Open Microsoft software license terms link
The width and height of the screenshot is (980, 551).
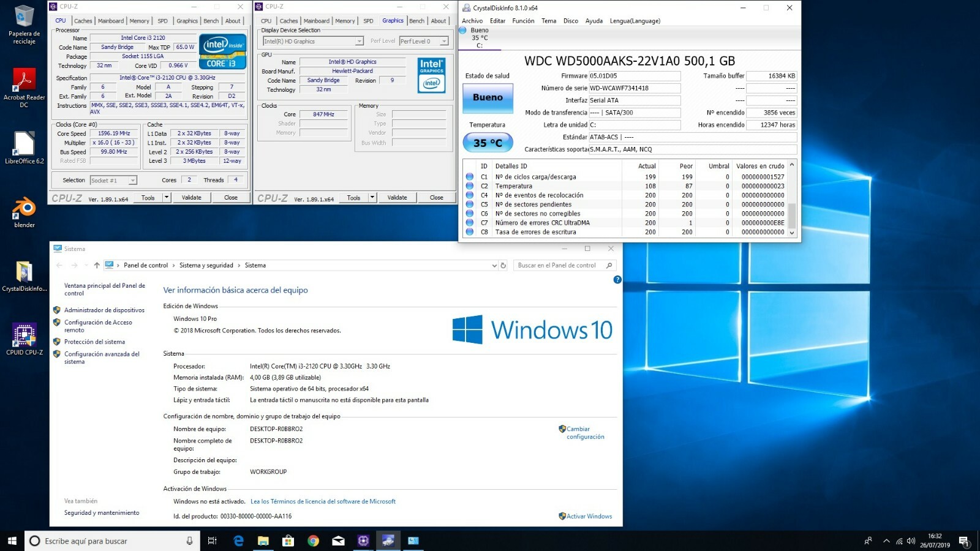pyautogui.click(x=323, y=501)
